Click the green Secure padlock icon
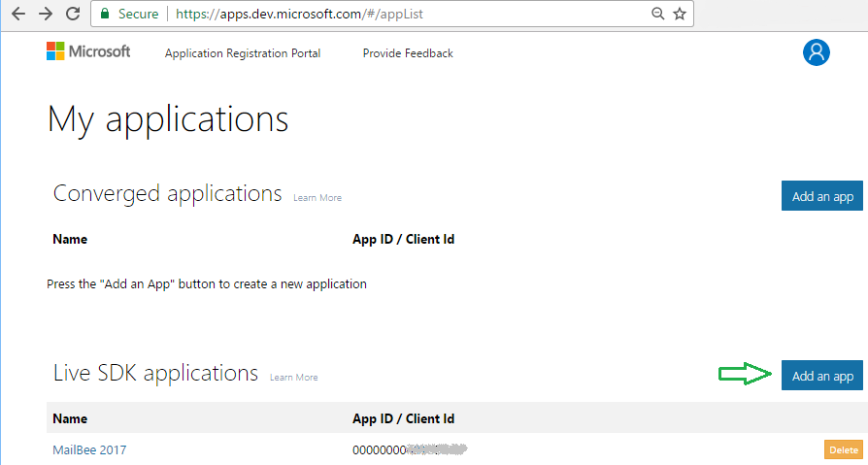 coord(105,14)
